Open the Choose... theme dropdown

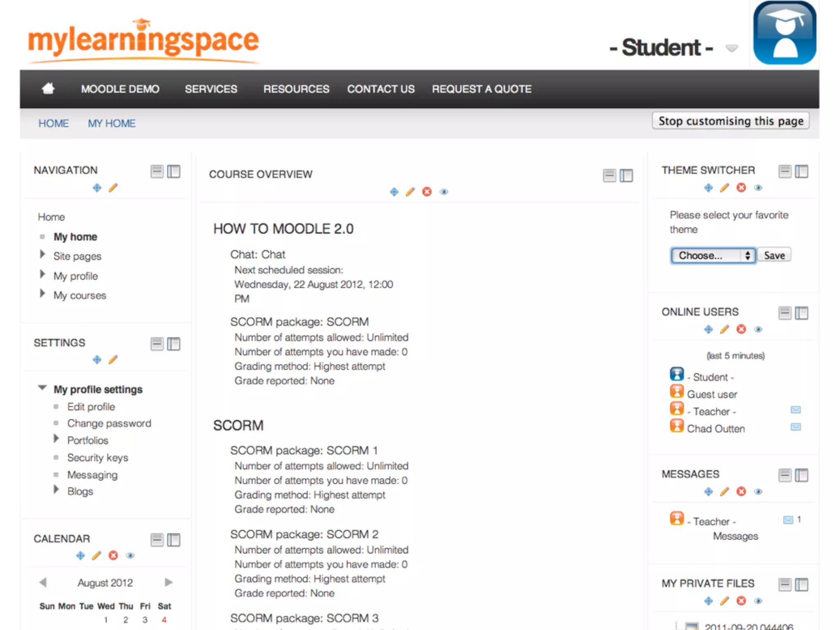tap(713, 256)
